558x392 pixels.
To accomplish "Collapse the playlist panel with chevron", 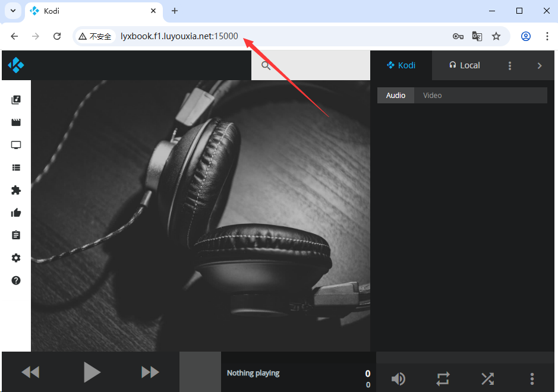I will [540, 65].
